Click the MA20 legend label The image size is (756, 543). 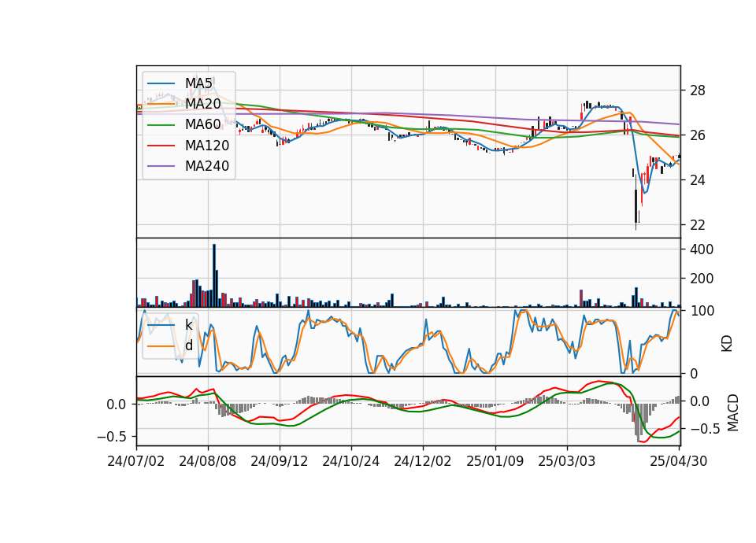coord(202,104)
